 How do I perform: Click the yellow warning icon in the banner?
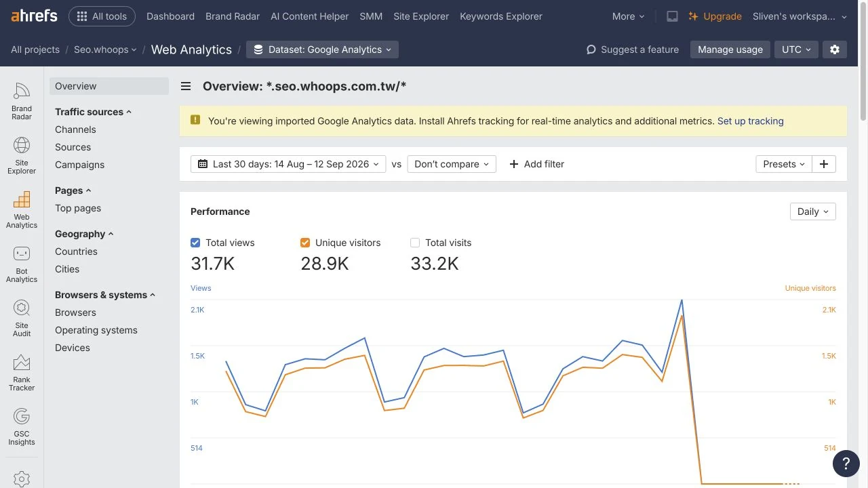tap(195, 120)
